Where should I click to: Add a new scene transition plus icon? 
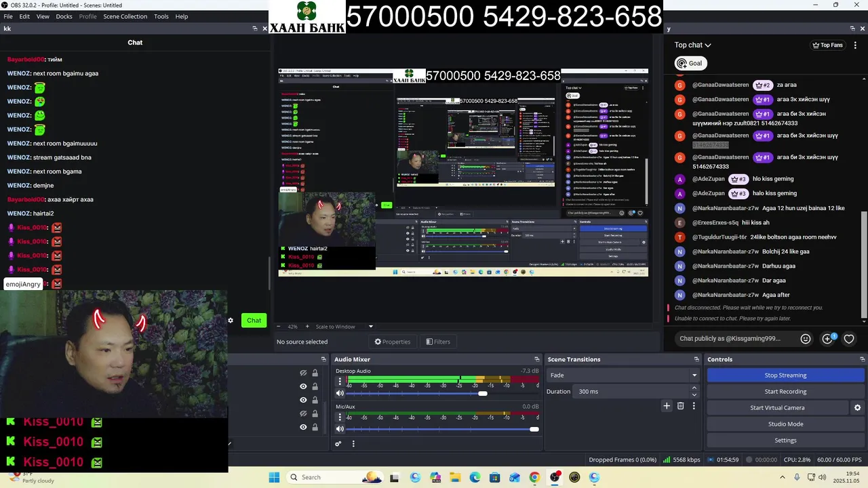667,406
